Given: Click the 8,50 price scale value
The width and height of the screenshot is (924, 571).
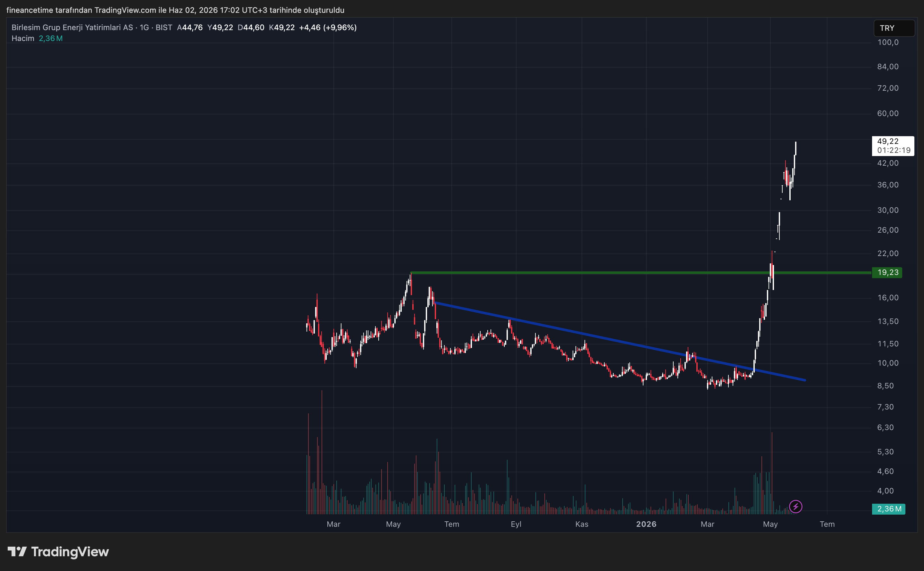Looking at the screenshot, I should [x=886, y=385].
